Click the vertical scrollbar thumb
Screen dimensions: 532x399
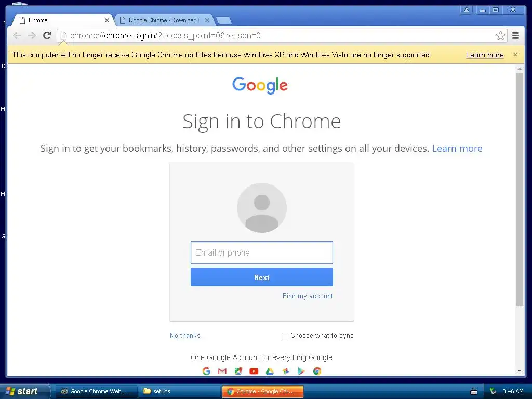point(520,189)
